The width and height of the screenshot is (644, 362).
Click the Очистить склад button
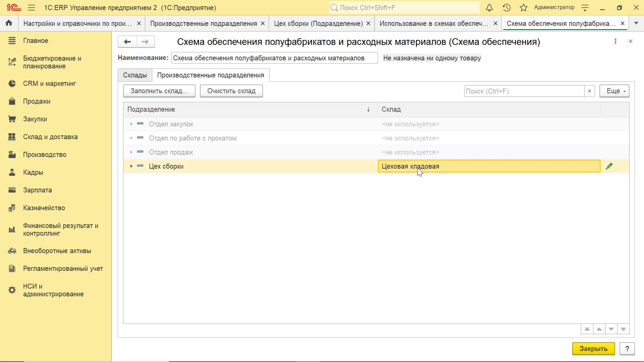(231, 91)
